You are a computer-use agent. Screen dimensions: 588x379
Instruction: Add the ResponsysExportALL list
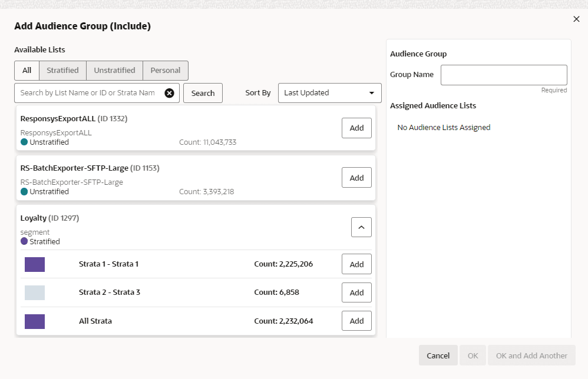click(x=356, y=128)
